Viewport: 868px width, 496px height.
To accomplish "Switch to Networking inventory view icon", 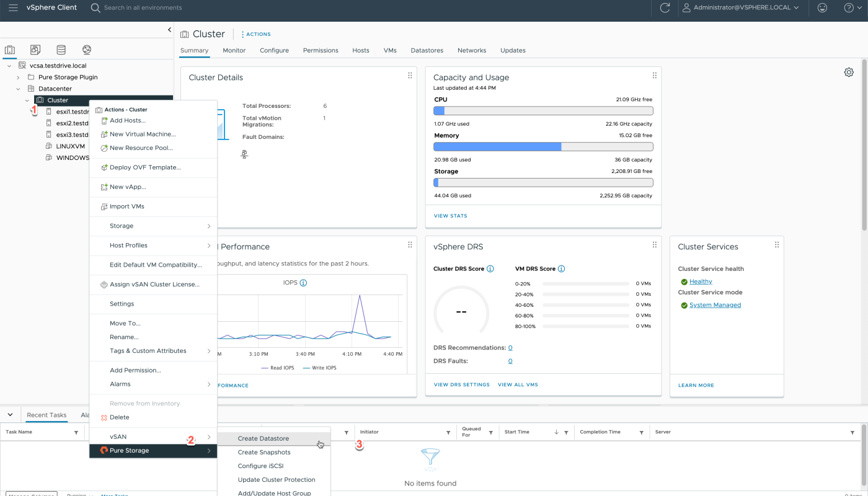I will (x=86, y=50).
